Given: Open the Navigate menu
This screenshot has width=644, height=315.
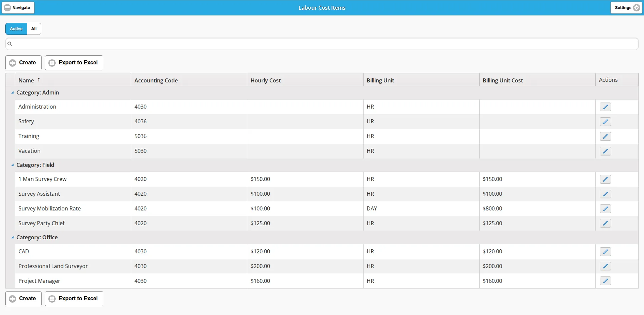Looking at the screenshot, I should coord(18,8).
